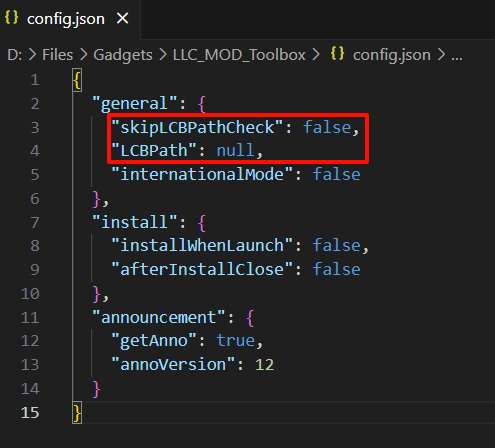The image size is (495, 448).
Task: Click line number 3 in gutter
Action: [x=35, y=128]
